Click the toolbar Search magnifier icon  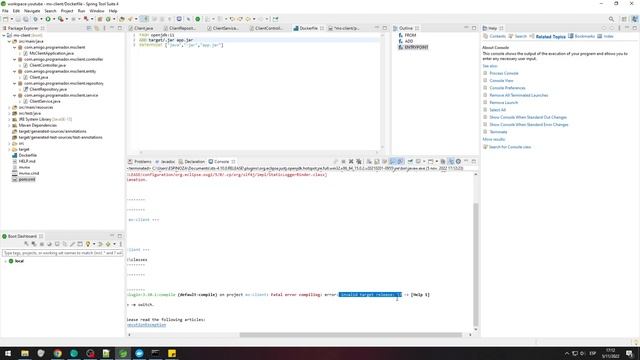click(x=611, y=19)
